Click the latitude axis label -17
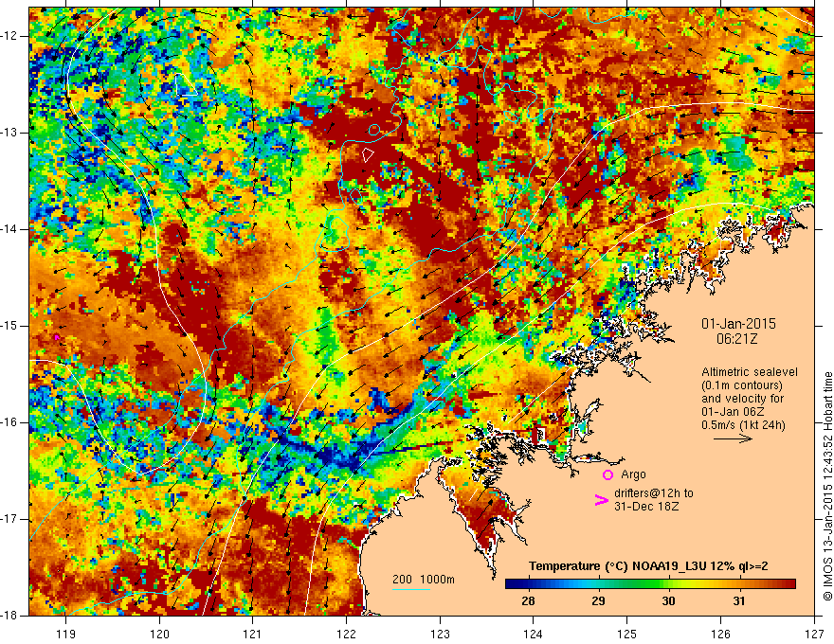 [9, 519]
